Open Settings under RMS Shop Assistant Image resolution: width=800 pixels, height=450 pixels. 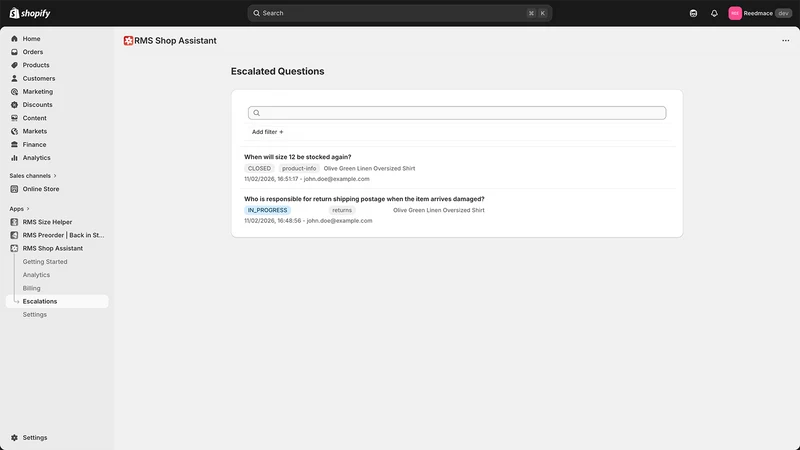[x=35, y=315]
